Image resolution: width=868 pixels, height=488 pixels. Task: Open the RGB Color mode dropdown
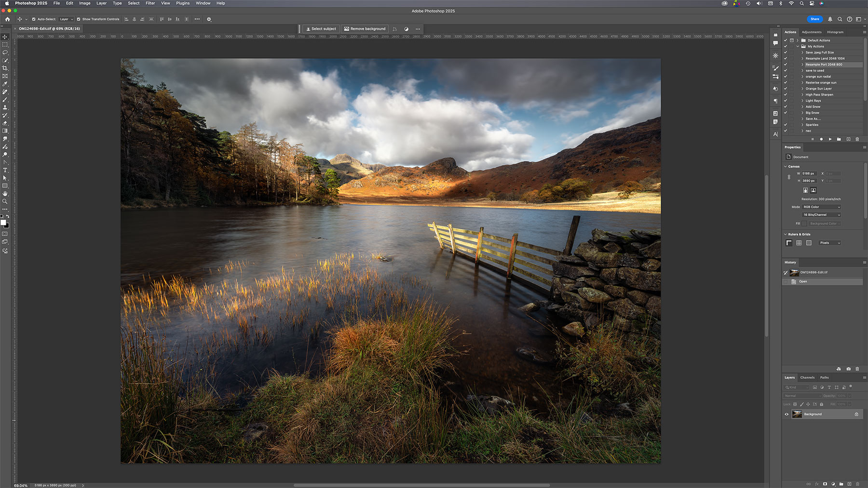pos(822,207)
